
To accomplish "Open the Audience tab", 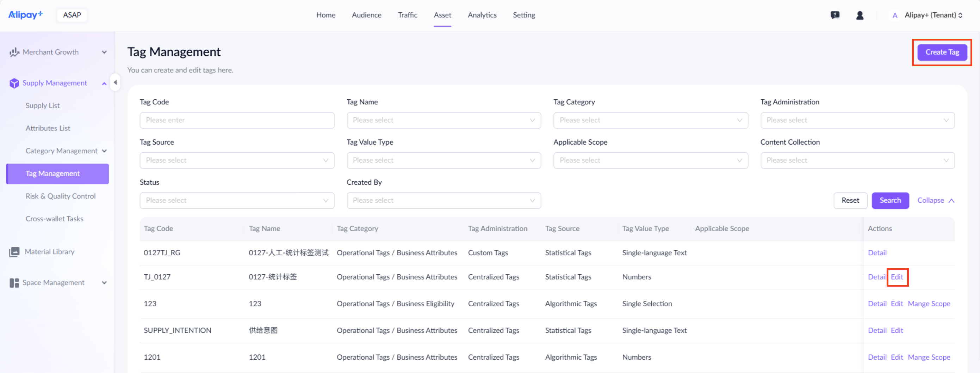I will click(366, 15).
